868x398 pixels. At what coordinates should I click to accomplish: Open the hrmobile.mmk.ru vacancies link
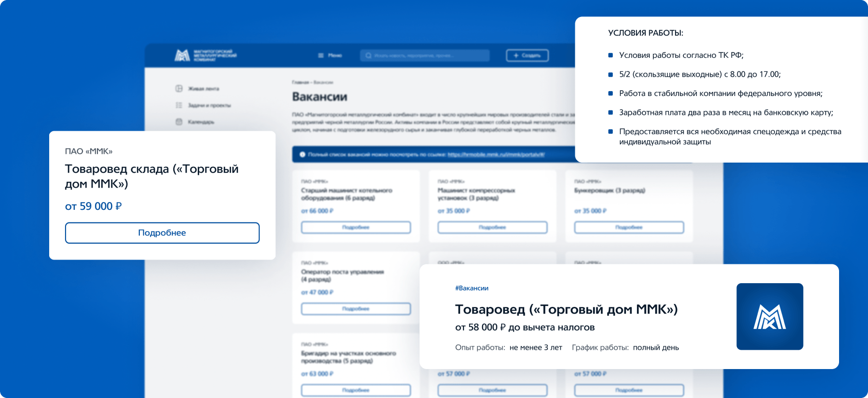pos(496,154)
